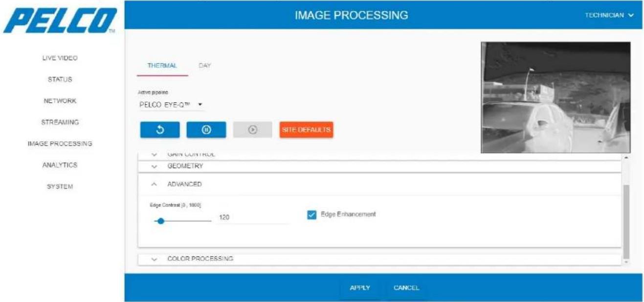Open the Streaming page
This screenshot has width=644, height=302.
(61, 122)
